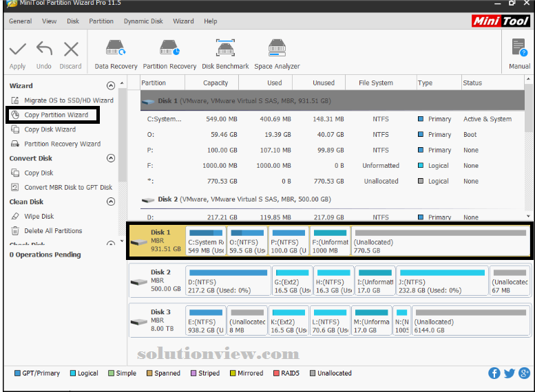The width and height of the screenshot is (535, 392).
Task: Open Migrate OS to SSD/HD Wizard link
Action: point(69,100)
